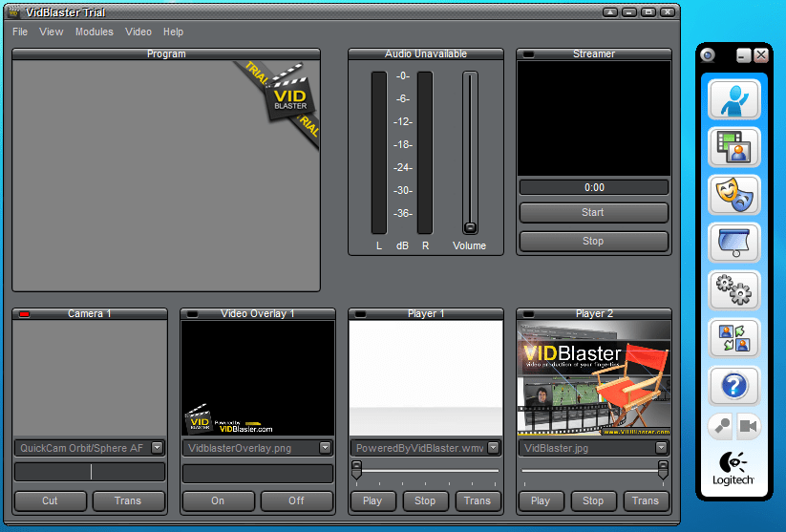Click the Program preview window
Viewport: 786px width, 532px height.
tap(166, 176)
